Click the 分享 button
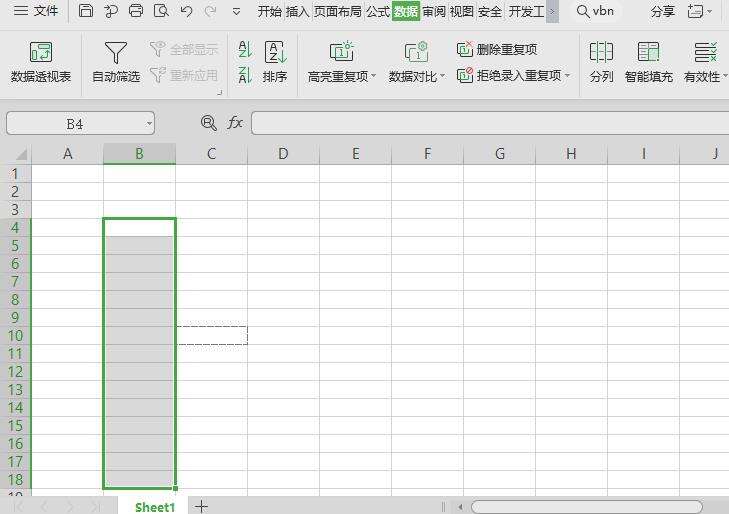The height and width of the screenshot is (514, 729). click(x=663, y=11)
